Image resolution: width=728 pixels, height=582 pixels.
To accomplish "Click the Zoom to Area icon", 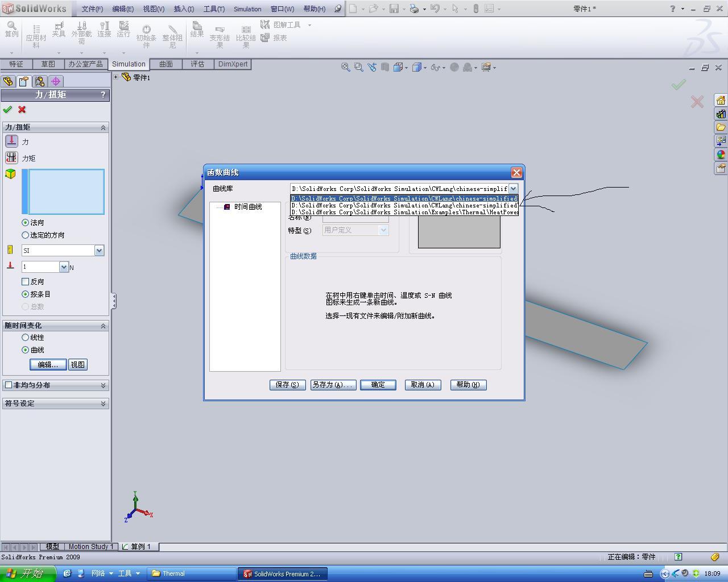I will 358,67.
